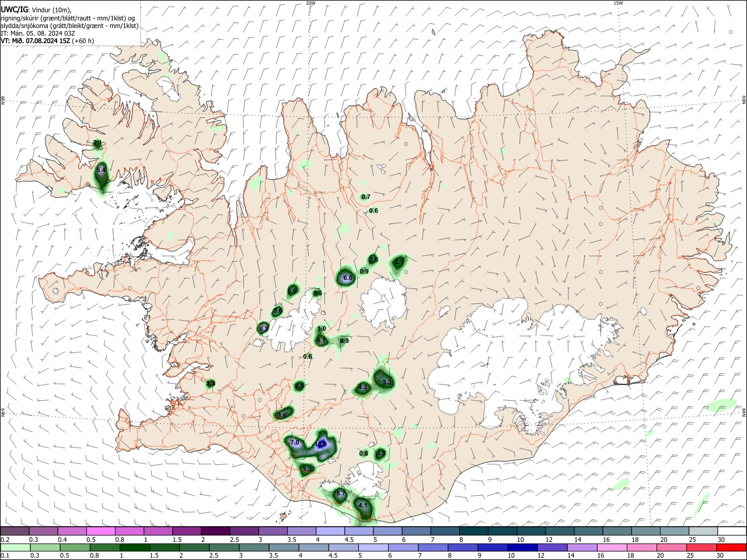747x560 pixels.
Task: Click the 7.0 precipitation cell label
Action: (294, 442)
